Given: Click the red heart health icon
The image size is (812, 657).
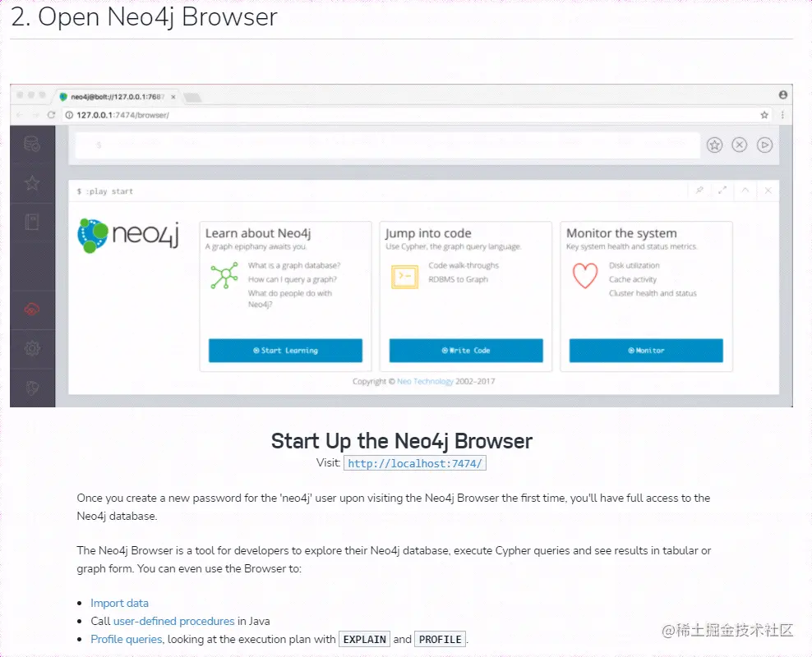Looking at the screenshot, I should coord(585,276).
